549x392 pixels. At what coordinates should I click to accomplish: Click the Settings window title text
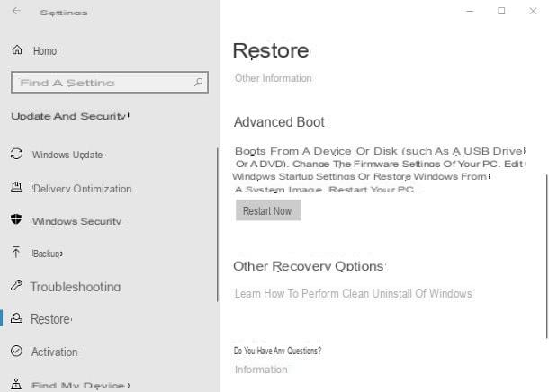63,13
